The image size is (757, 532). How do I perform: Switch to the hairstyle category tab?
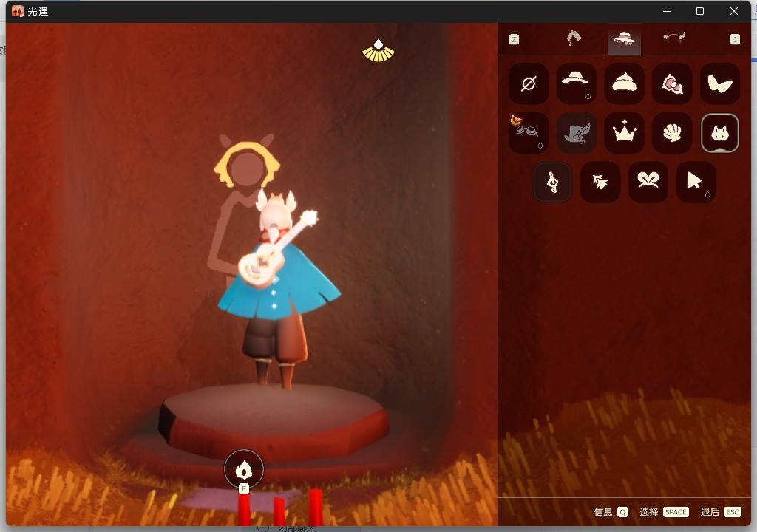click(574, 38)
